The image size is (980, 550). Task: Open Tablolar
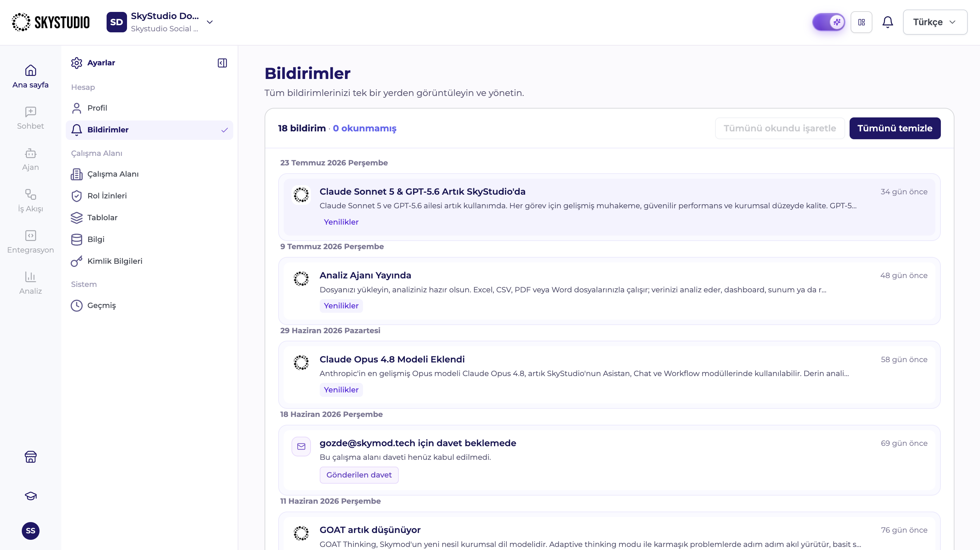coord(149,217)
